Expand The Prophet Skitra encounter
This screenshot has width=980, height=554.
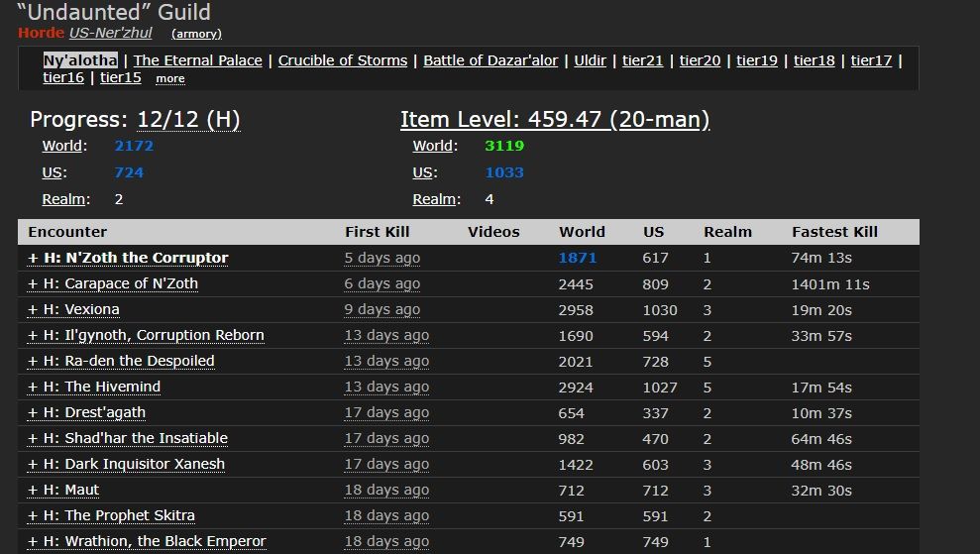tap(111, 515)
